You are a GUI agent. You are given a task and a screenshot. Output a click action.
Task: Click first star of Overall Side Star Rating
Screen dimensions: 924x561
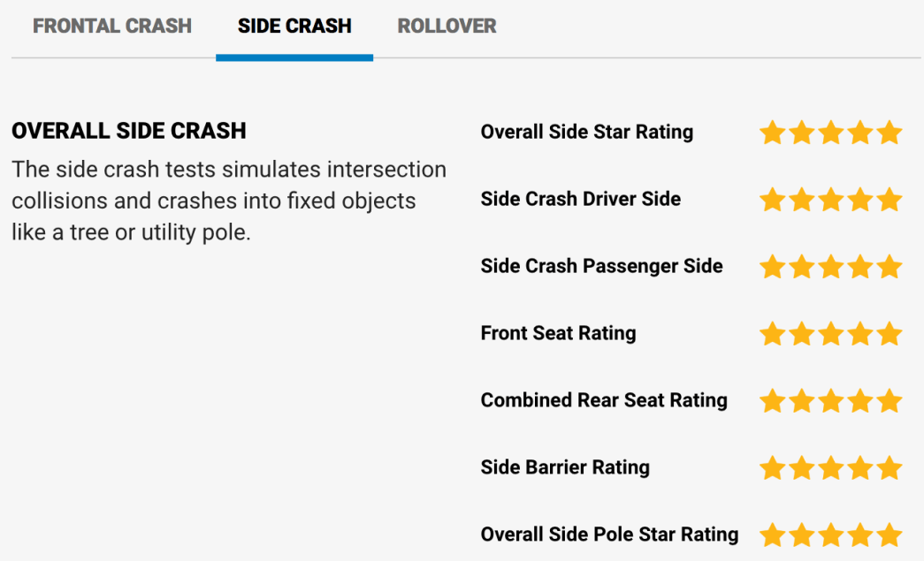tap(772, 133)
